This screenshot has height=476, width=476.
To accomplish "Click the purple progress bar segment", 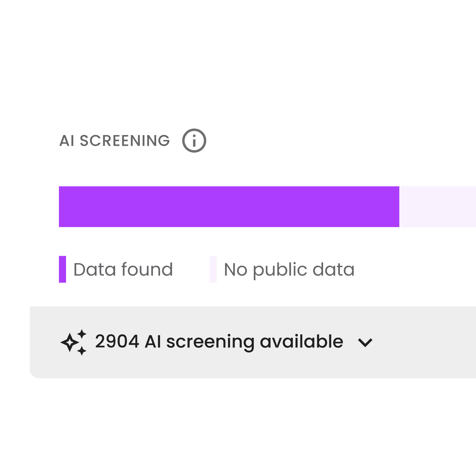I will (x=229, y=207).
